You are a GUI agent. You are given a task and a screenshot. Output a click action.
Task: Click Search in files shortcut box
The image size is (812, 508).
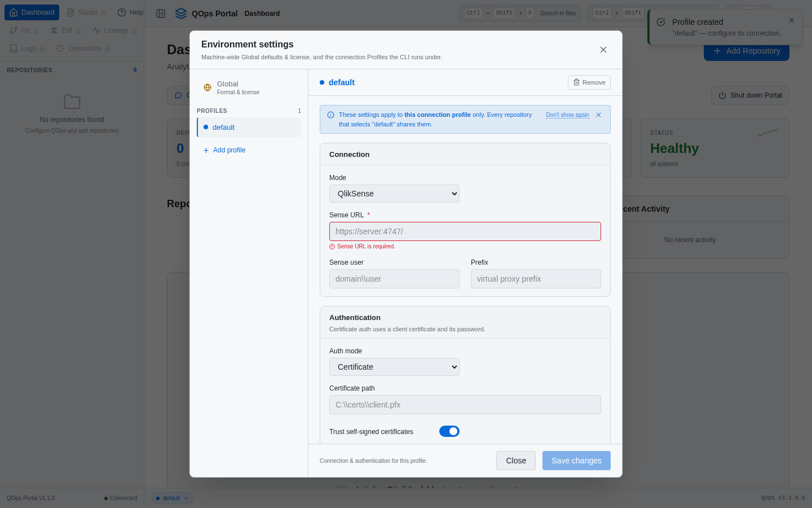(x=520, y=13)
